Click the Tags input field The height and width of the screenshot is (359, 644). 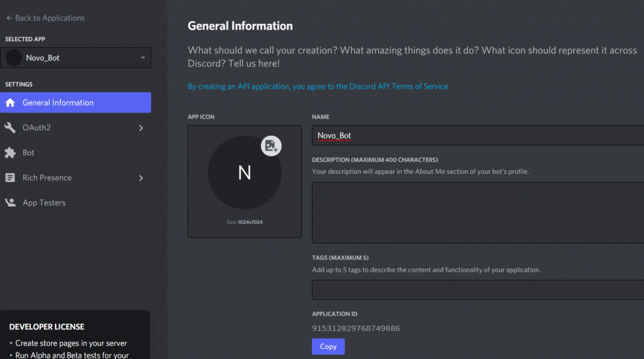click(x=478, y=290)
